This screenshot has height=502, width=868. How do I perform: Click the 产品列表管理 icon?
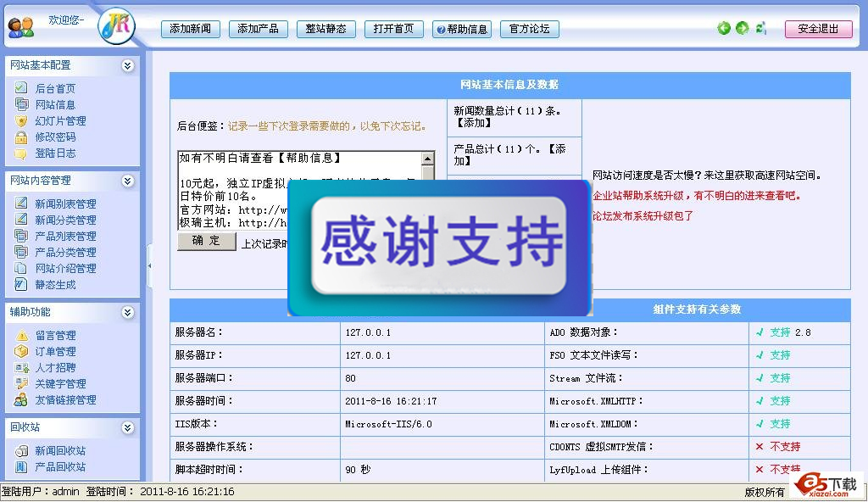[x=21, y=236]
